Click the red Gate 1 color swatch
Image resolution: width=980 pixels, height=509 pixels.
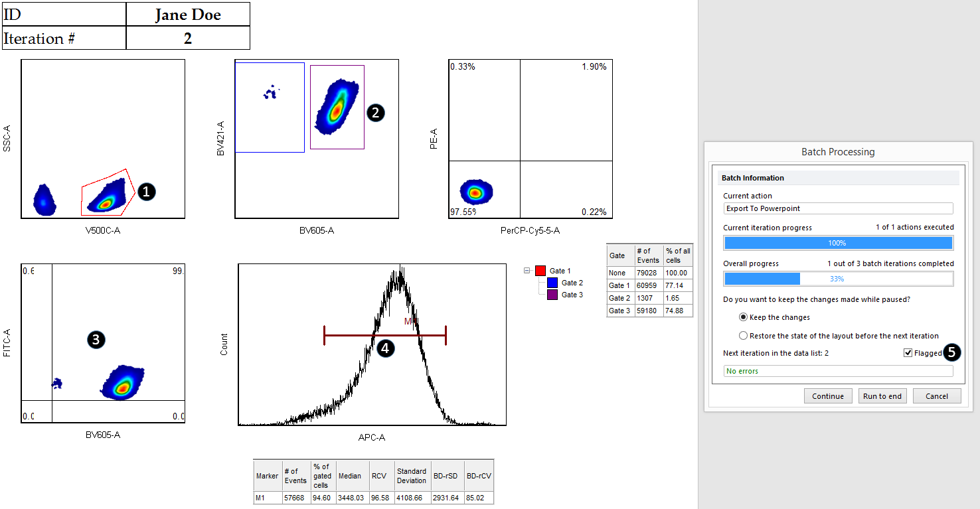(540, 271)
